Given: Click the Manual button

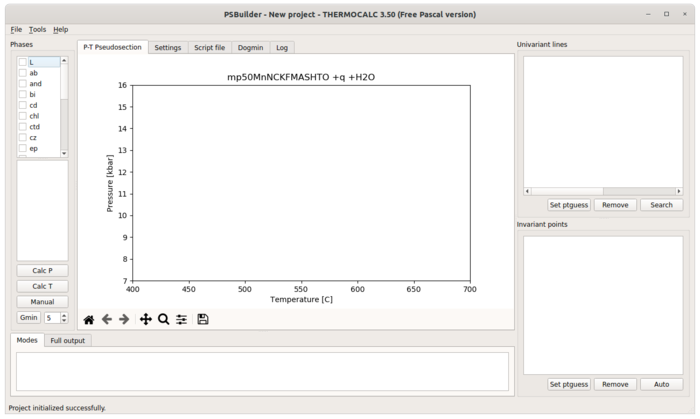Looking at the screenshot, I should [x=42, y=302].
